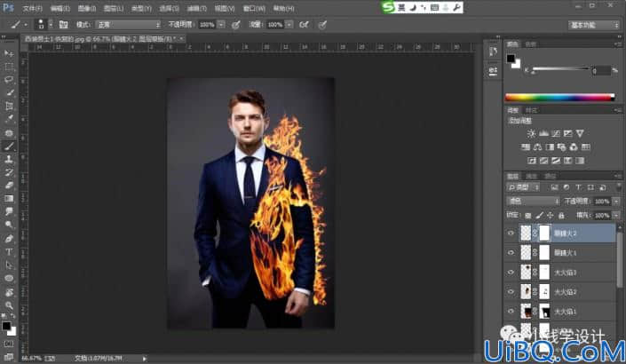The height and width of the screenshot is (364, 626).
Task: Switch to the 路径 tab
Action: pos(551,176)
